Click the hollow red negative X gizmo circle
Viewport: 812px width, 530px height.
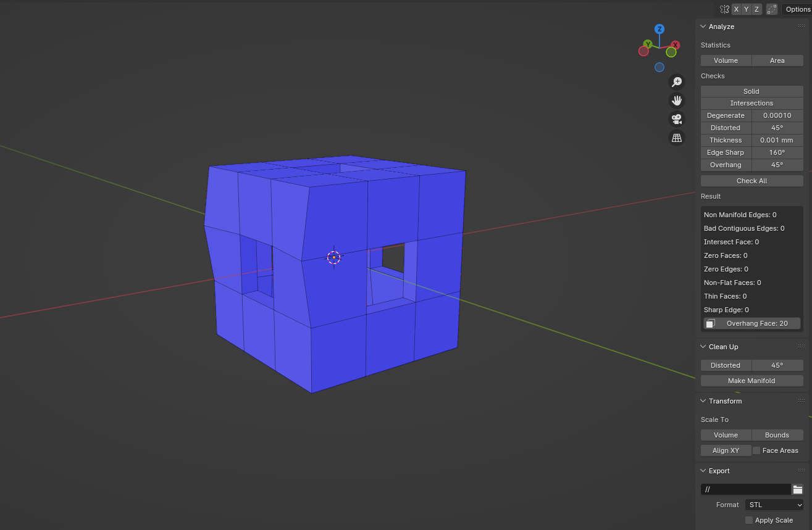pyautogui.click(x=643, y=51)
